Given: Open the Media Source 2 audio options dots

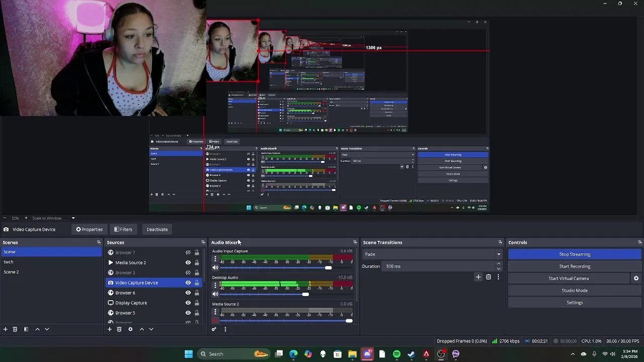Looking at the screenshot, I should pyautogui.click(x=215, y=312).
